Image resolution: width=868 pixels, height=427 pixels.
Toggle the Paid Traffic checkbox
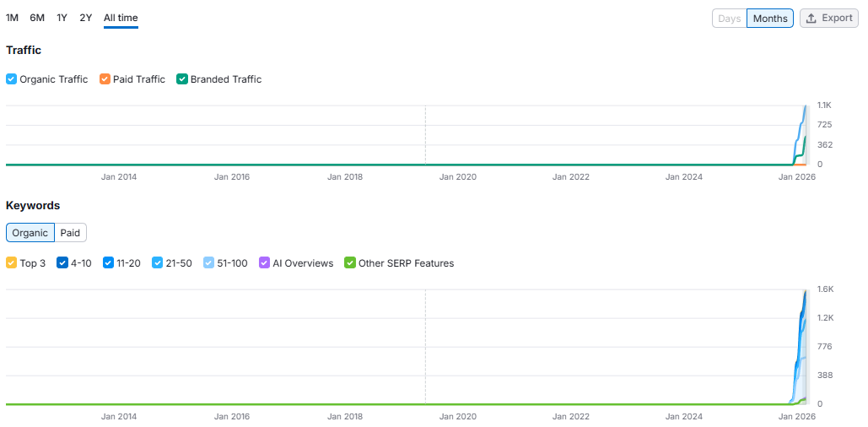[x=105, y=79]
